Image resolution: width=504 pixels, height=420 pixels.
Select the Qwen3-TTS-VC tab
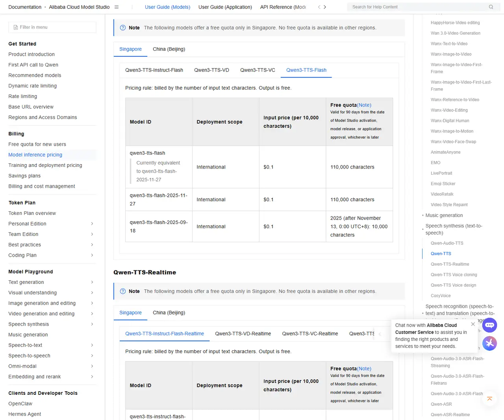[x=258, y=70]
